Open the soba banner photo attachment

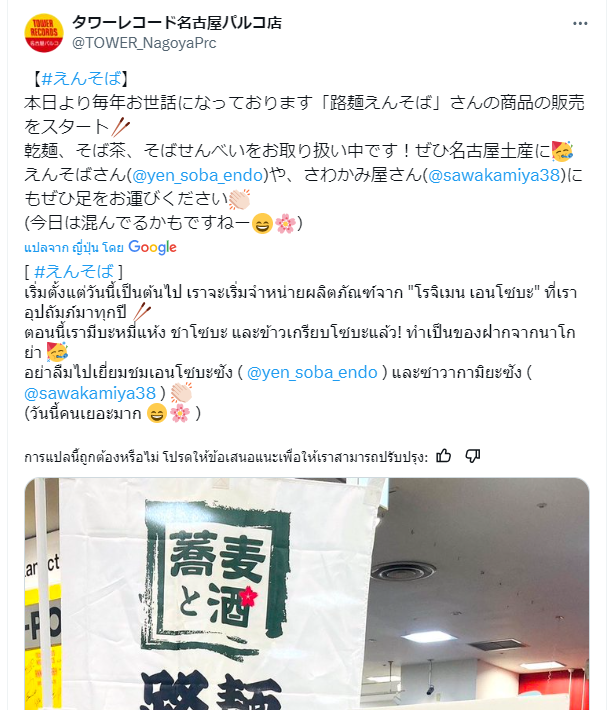pyautogui.click(x=306, y=594)
